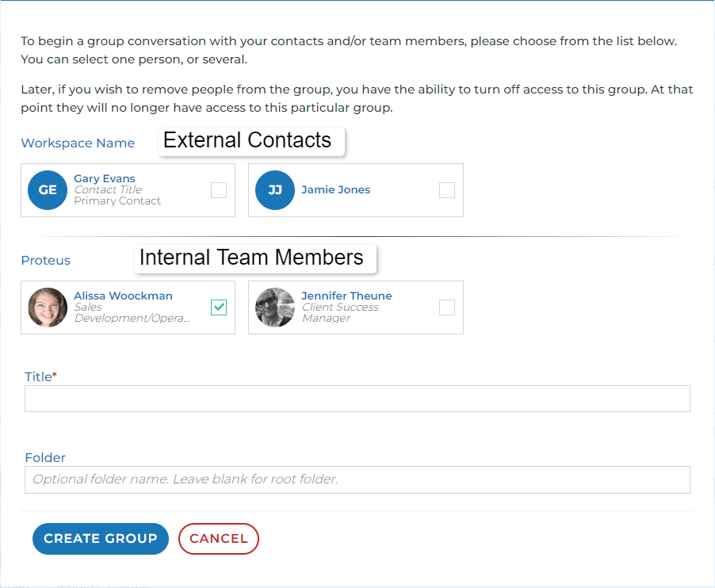
Task: Click Jamie Jones JJ avatar icon
Action: [x=275, y=190]
